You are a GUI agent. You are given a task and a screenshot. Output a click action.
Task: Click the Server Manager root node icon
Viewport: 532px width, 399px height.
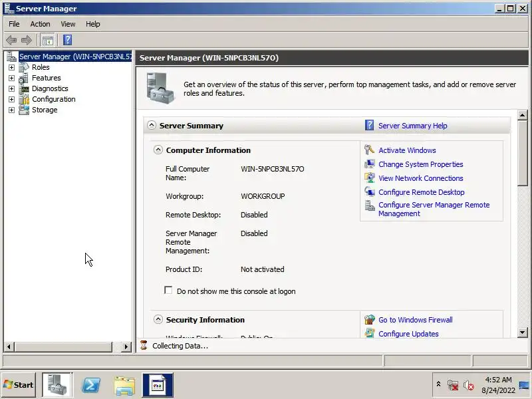(x=11, y=57)
